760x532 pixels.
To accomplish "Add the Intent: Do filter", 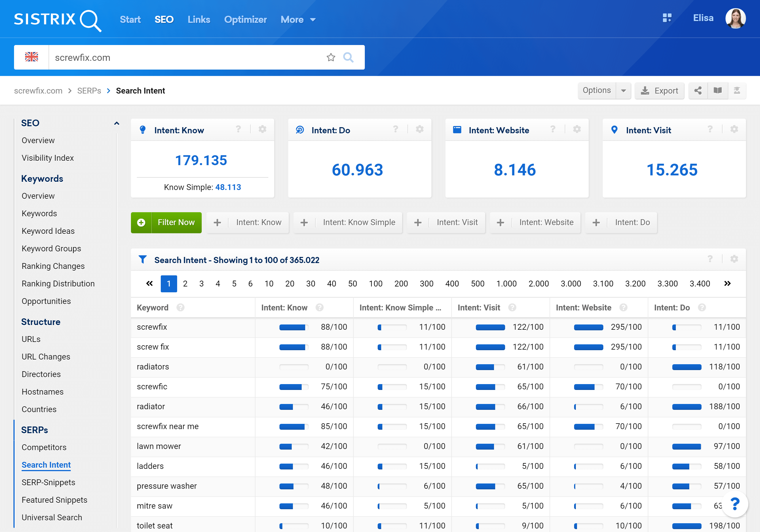I will pyautogui.click(x=621, y=222).
